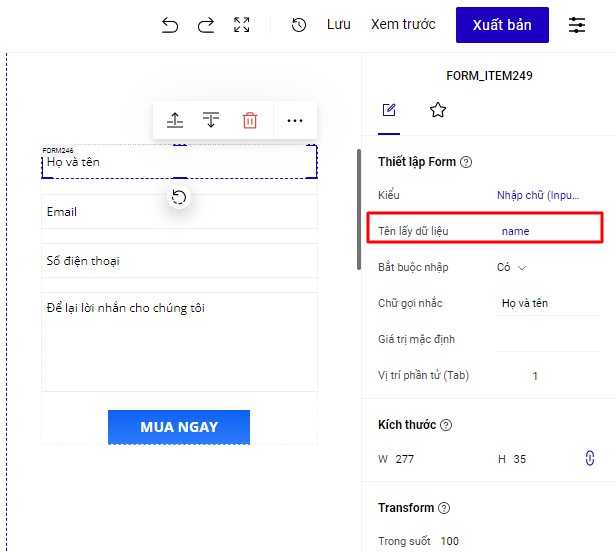Bring element forward with up-arrow icon
The height and width of the screenshot is (552, 616).
tap(175, 120)
